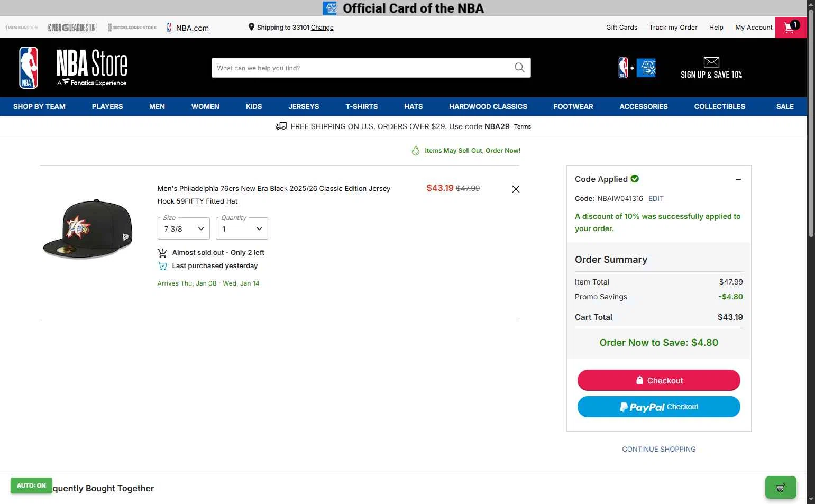Click the search input field

tap(362, 68)
